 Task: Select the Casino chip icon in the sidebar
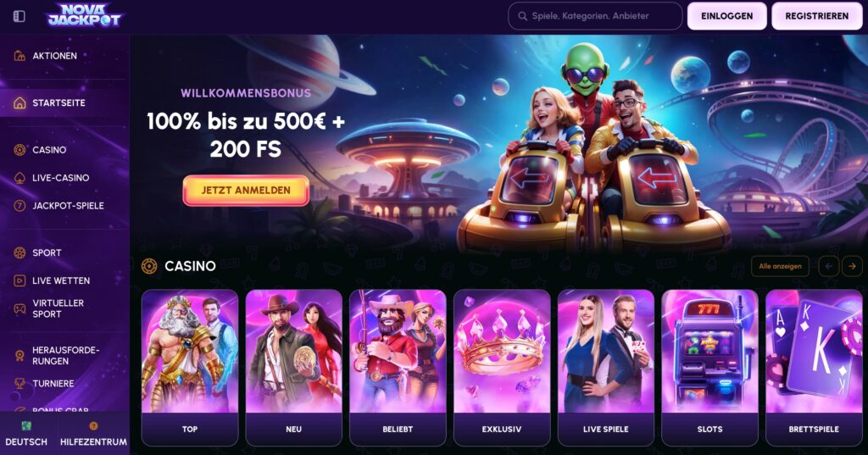click(x=19, y=150)
